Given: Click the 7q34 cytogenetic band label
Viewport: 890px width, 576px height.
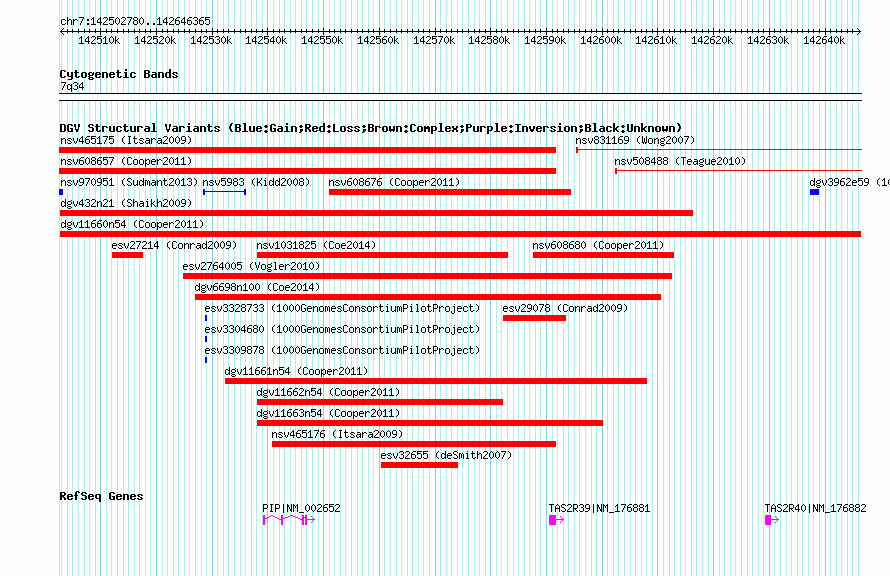Looking at the screenshot, I should (x=72, y=86).
